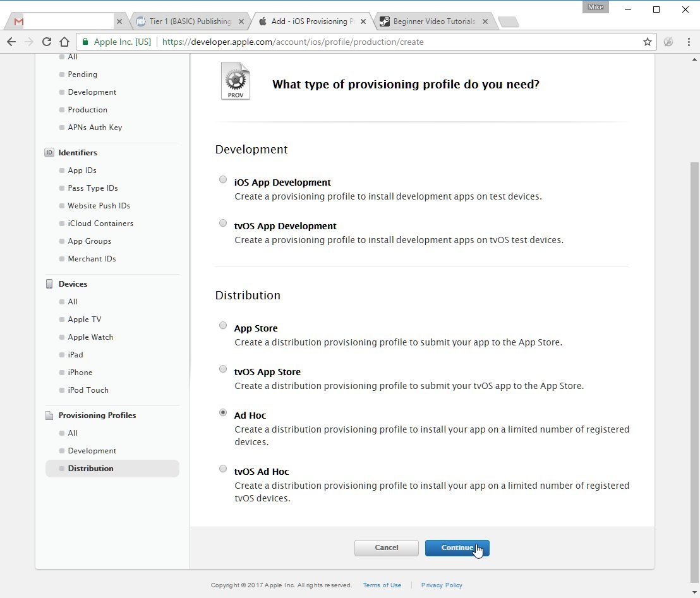
Task: Reload the page with the refresh icon
Action: click(46, 42)
